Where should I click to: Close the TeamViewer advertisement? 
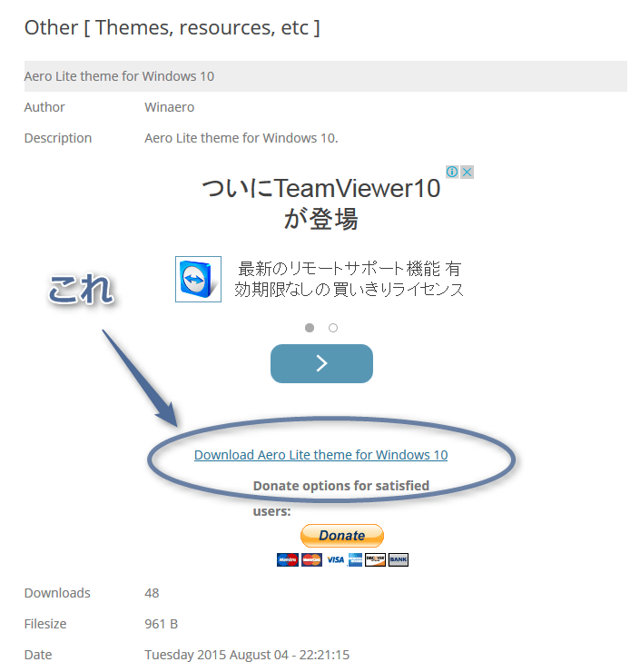pyautogui.click(x=467, y=172)
